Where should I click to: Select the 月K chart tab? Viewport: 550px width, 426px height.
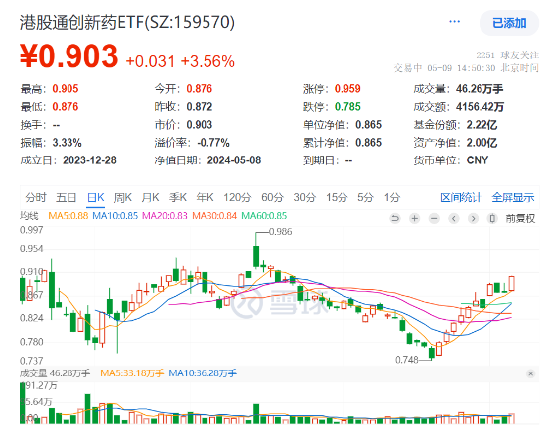150,198
